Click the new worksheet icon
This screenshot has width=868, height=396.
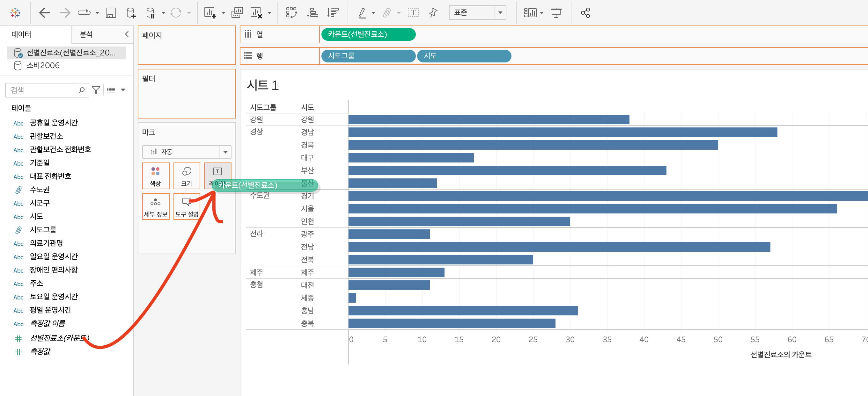point(210,13)
